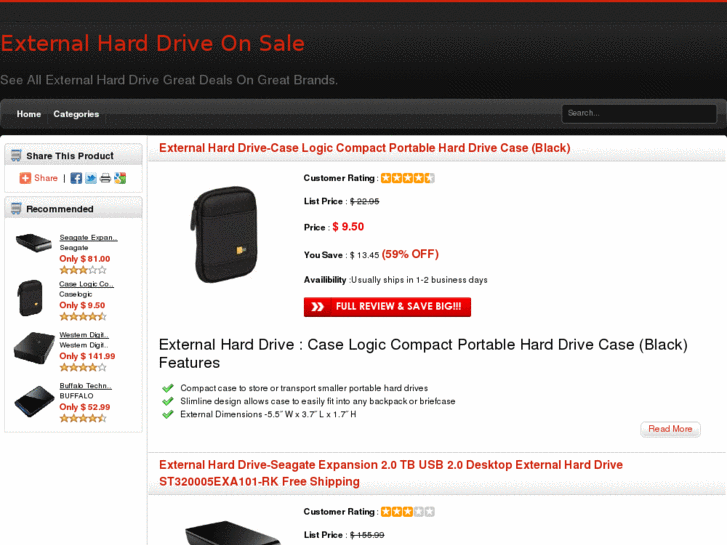727x545 pixels.
Task: Click the Google share icon
Action: tap(120, 178)
